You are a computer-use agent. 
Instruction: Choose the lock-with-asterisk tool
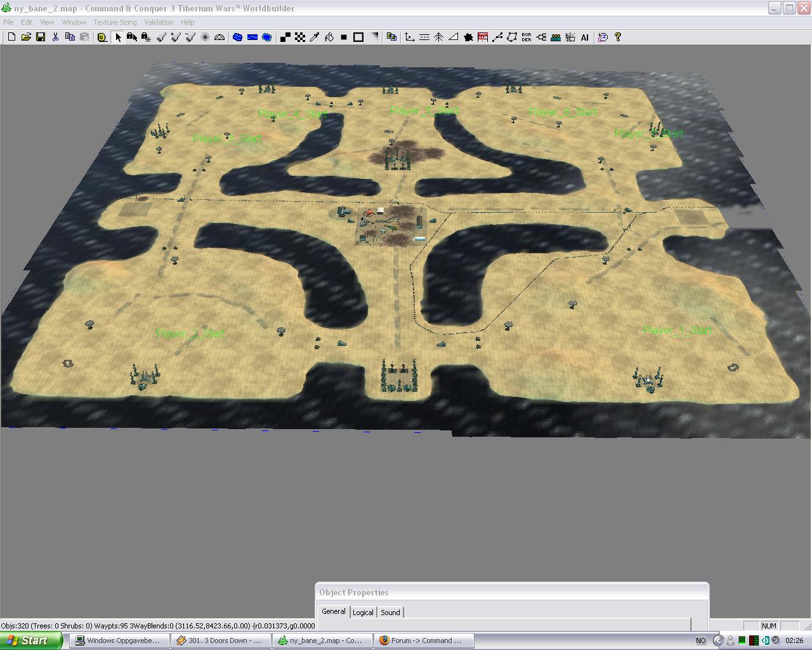pyautogui.click(x=146, y=37)
